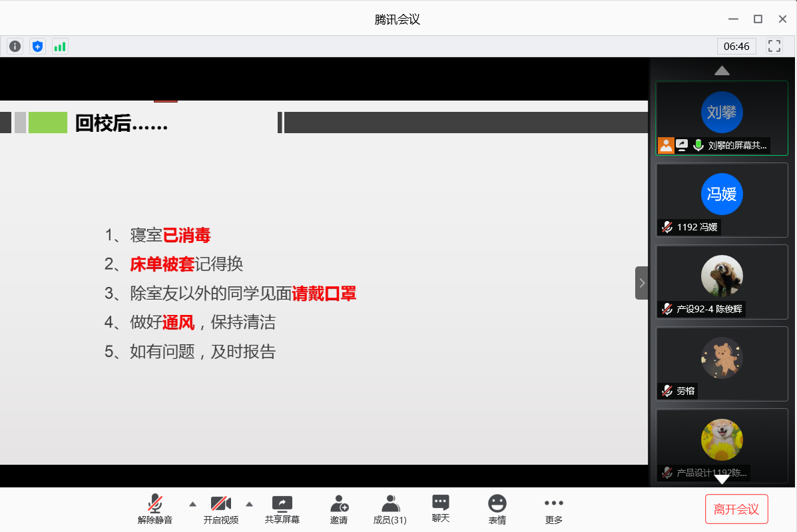Click the Leave Meeting (离开会议) button
This screenshot has height=532, width=797.
point(736,509)
